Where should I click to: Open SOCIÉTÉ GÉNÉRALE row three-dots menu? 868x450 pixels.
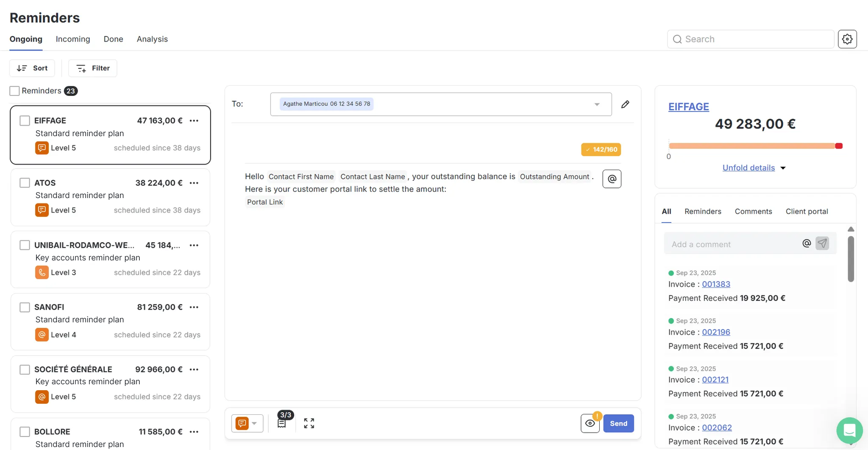[194, 369]
